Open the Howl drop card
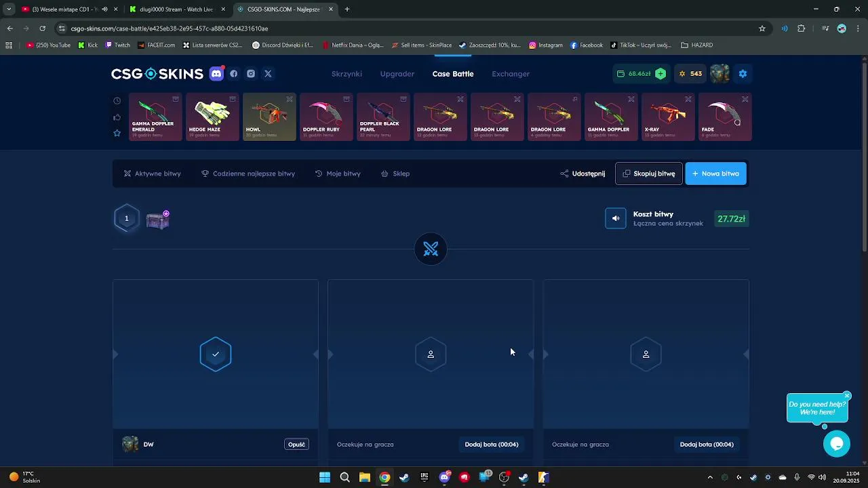The height and width of the screenshot is (488, 868). (269, 117)
